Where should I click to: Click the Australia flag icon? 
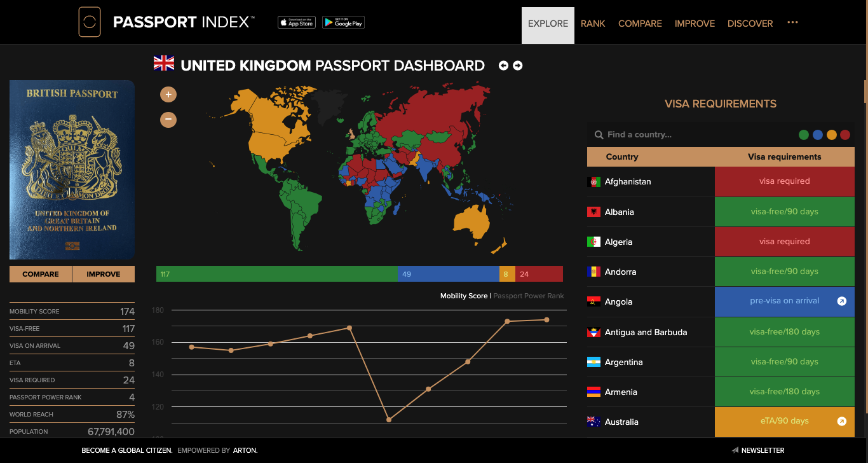(593, 422)
